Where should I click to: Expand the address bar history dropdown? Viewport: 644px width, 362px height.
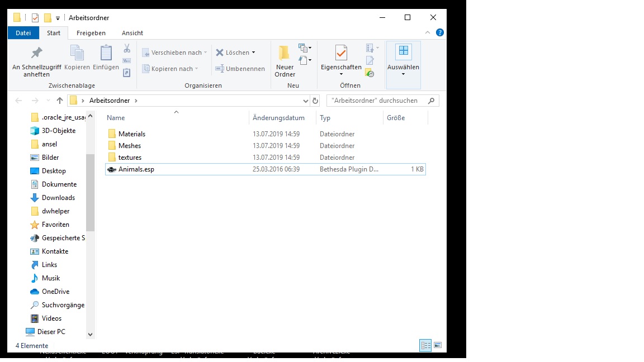point(305,101)
